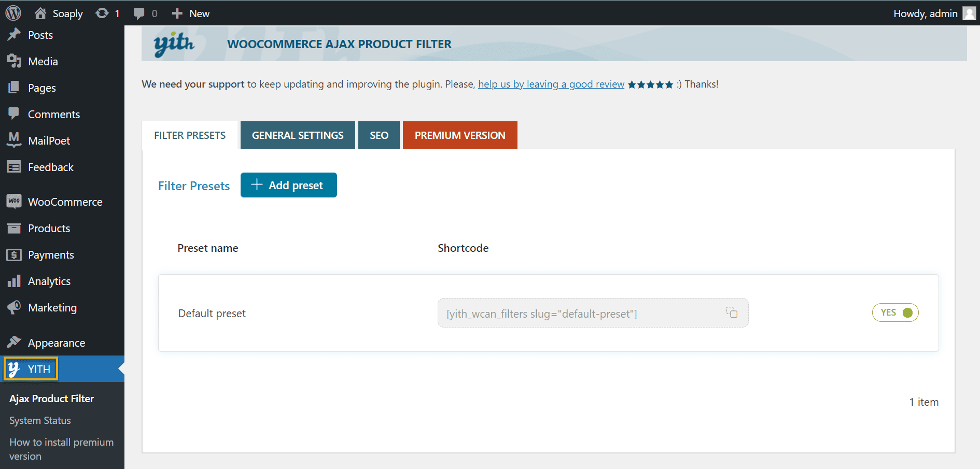Screen dimensions: 980x469
Task: Open the Posts menu label
Action: (40, 35)
